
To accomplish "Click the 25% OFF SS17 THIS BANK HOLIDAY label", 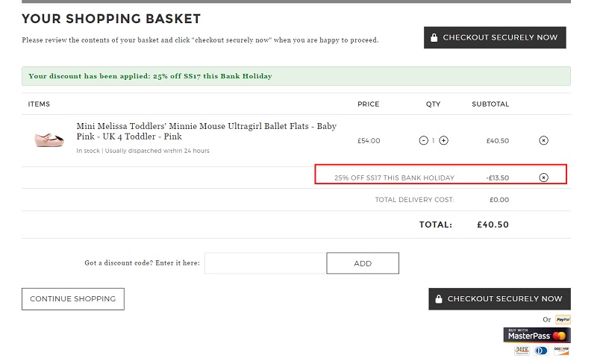I will pyautogui.click(x=394, y=178).
